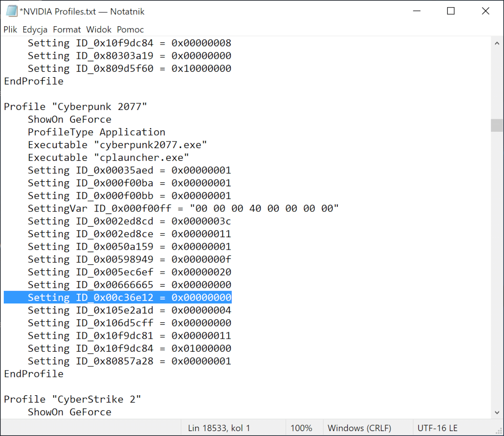Click the 100% zoom level in the status bar

[x=301, y=428]
